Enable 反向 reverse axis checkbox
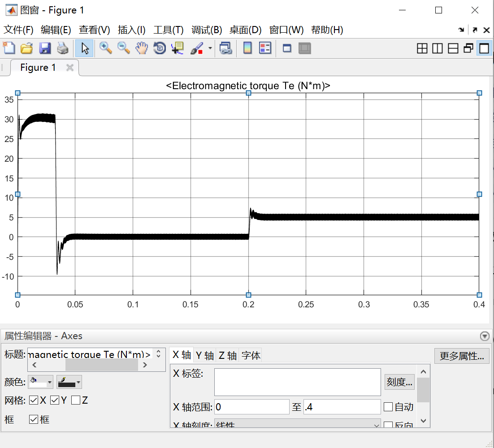Image resolution: width=494 pixels, height=448 pixels. click(x=388, y=425)
